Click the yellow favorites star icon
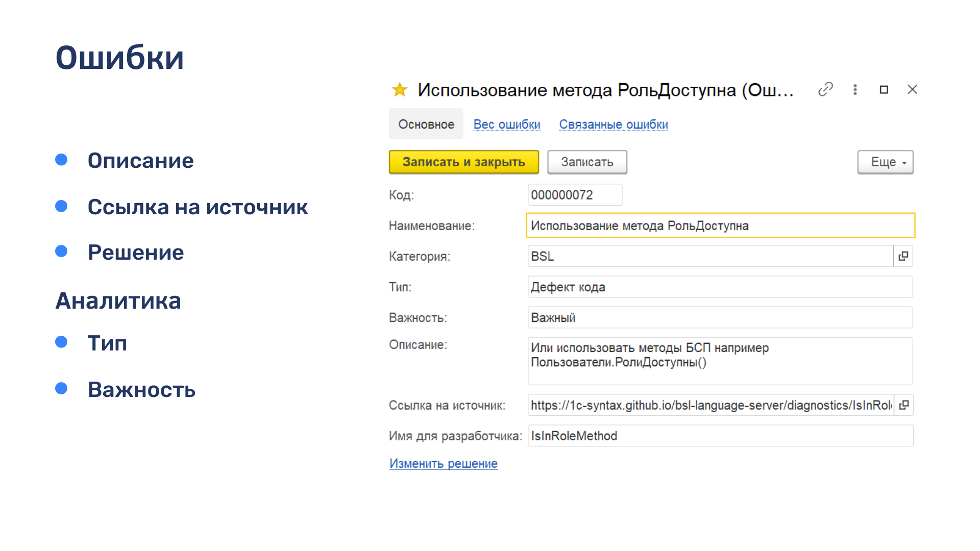The height and width of the screenshot is (551, 980). [x=399, y=90]
